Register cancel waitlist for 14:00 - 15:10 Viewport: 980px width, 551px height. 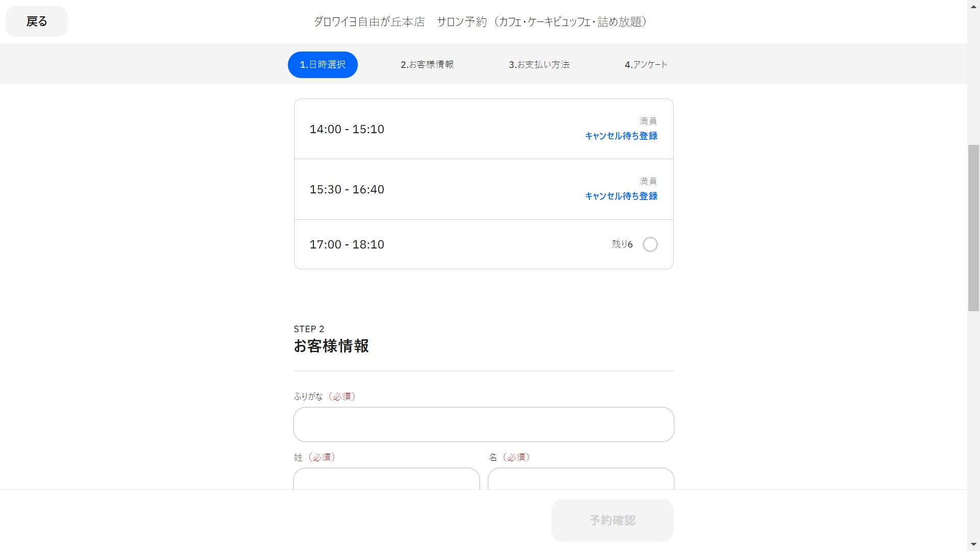(x=621, y=136)
